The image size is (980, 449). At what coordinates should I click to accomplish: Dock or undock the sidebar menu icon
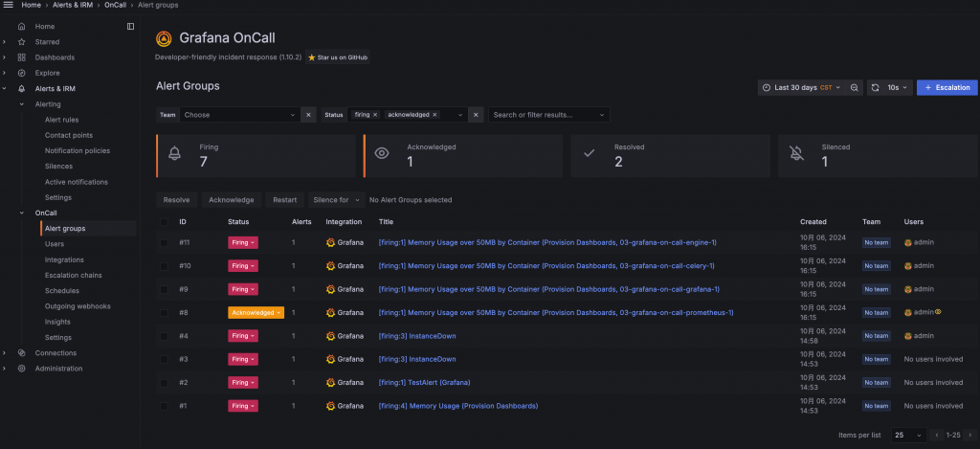click(x=130, y=26)
